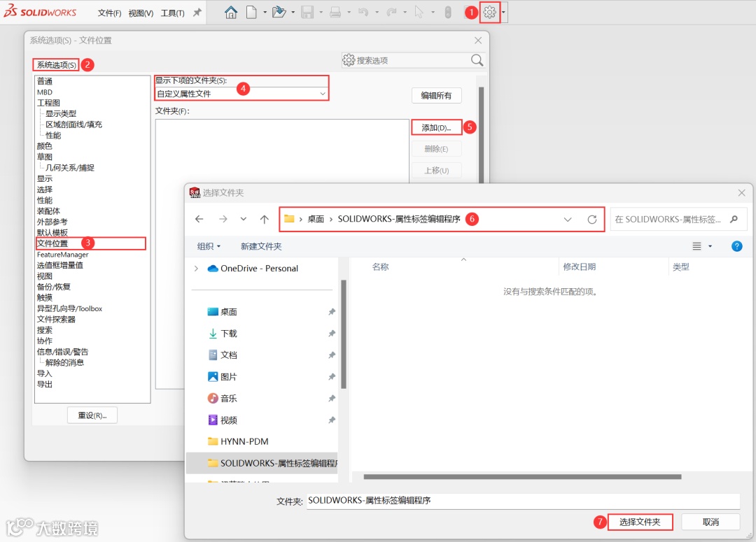Click the Save disk icon
Screen dimensions: 756x542
(x=307, y=13)
